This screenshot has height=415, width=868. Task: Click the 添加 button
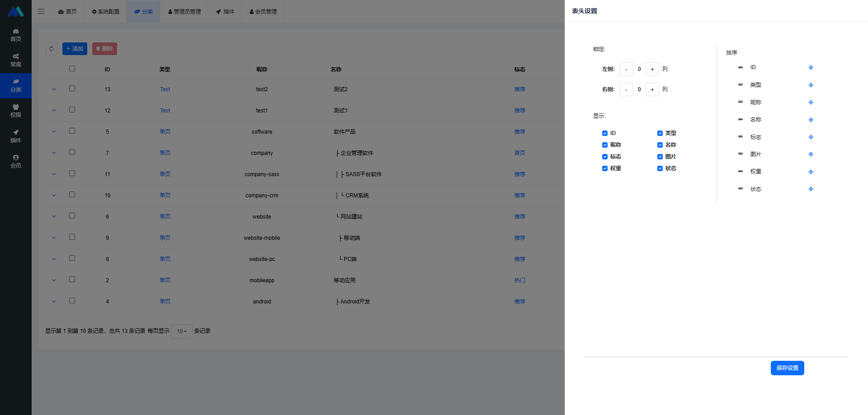coord(75,49)
